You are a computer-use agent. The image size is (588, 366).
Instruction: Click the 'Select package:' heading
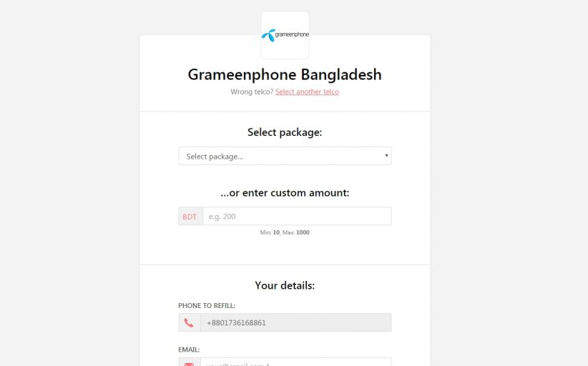285,132
